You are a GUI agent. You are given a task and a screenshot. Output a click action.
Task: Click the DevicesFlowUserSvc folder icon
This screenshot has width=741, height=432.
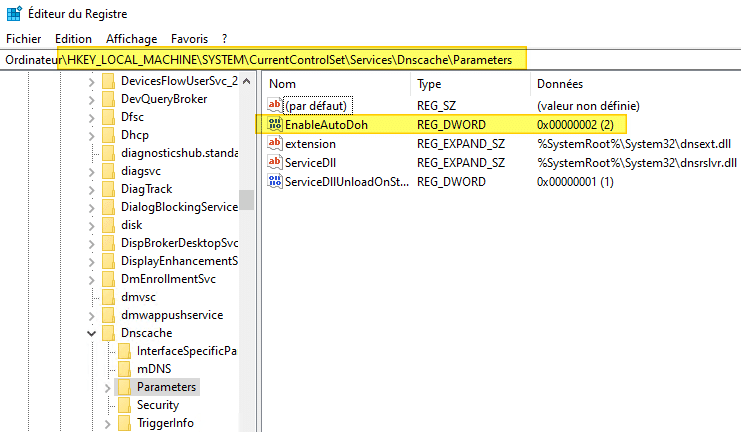pyautogui.click(x=109, y=81)
